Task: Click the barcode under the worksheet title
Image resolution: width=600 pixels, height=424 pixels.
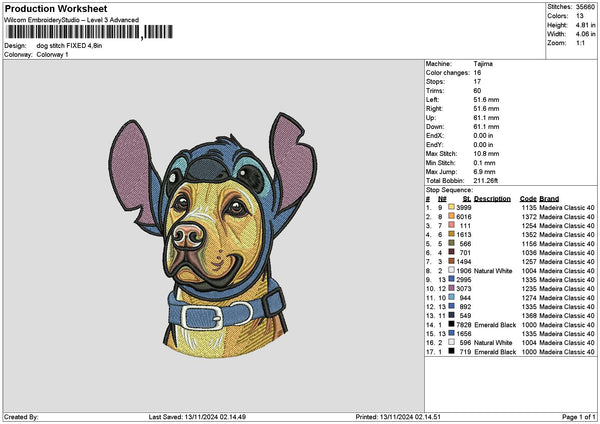Action: pos(89,32)
